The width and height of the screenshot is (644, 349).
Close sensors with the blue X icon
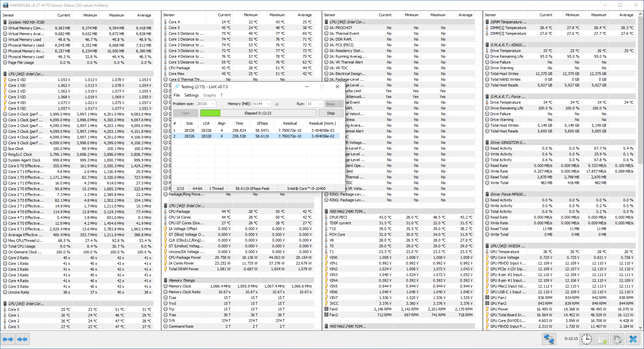coord(633,339)
